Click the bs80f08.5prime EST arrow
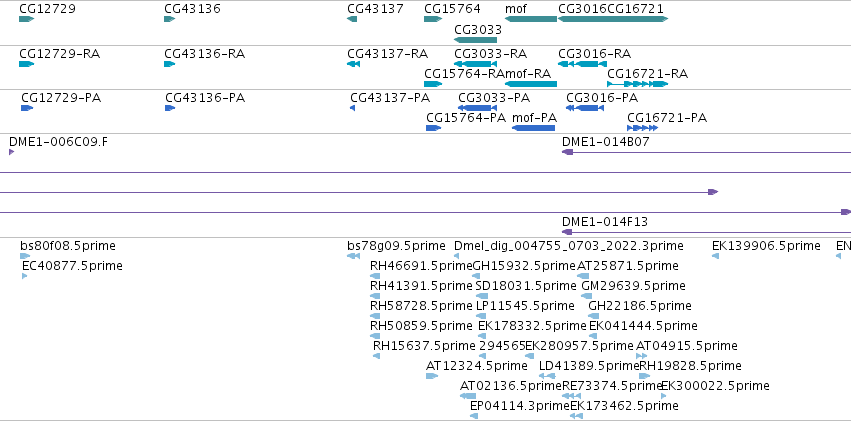This screenshot has height=421, width=851. pos(26,256)
